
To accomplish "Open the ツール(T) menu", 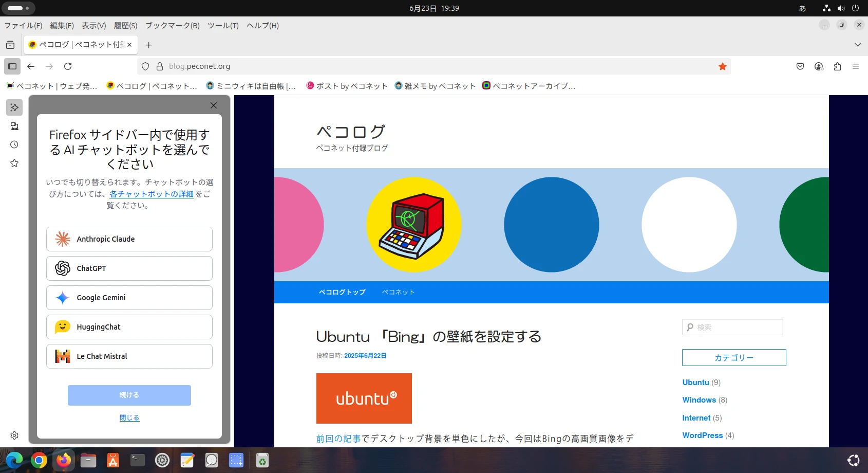I will 223,26.
